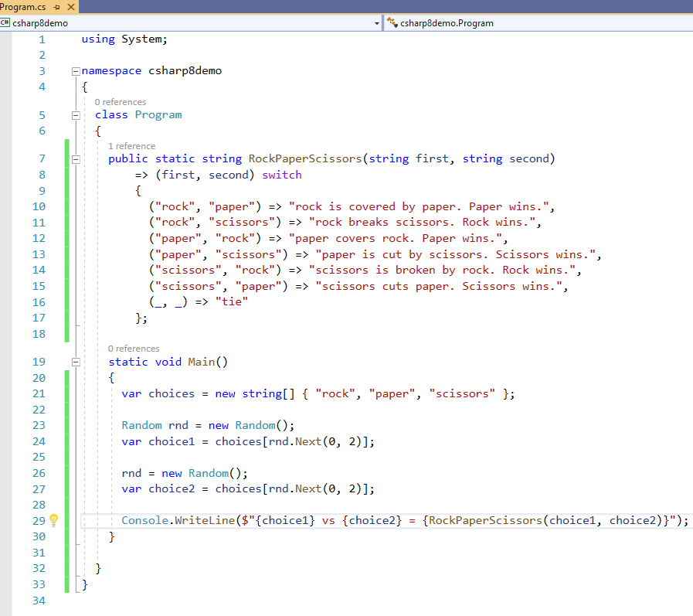Open the '0 references' link above class Program
The width and height of the screenshot is (693, 616).
pyautogui.click(x=121, y=102)
